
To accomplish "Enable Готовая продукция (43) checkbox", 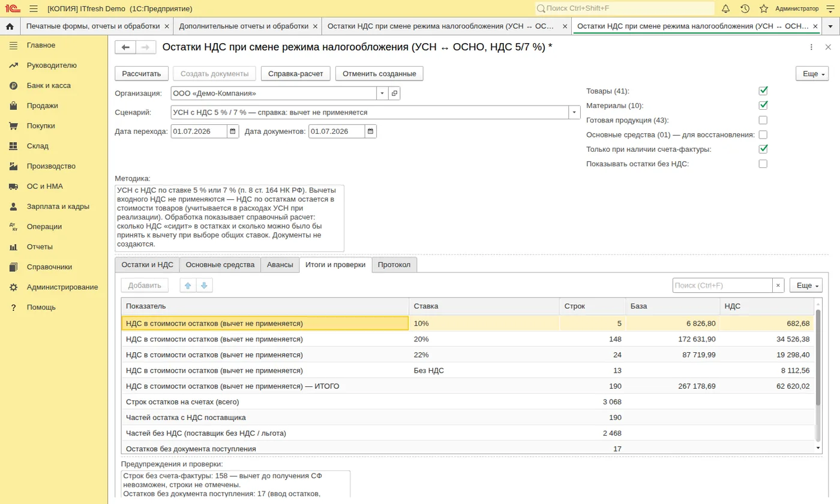I will pos(763,120).
